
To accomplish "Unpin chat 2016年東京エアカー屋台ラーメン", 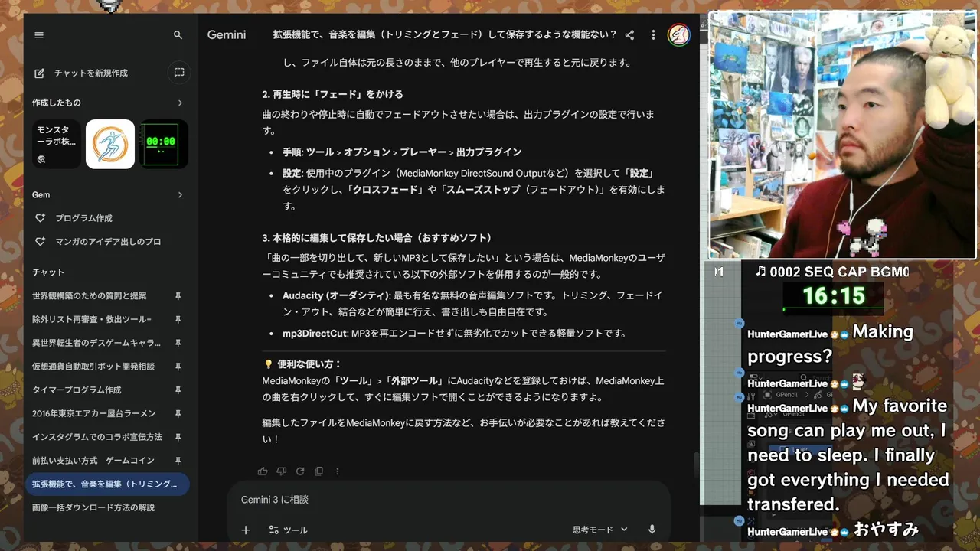I will [178, 414].
